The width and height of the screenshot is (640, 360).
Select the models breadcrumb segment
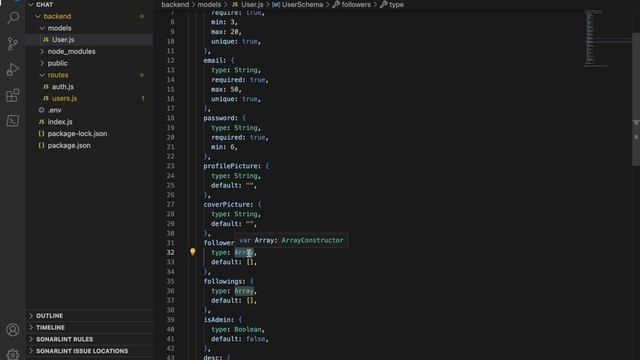tap(209, 4)
